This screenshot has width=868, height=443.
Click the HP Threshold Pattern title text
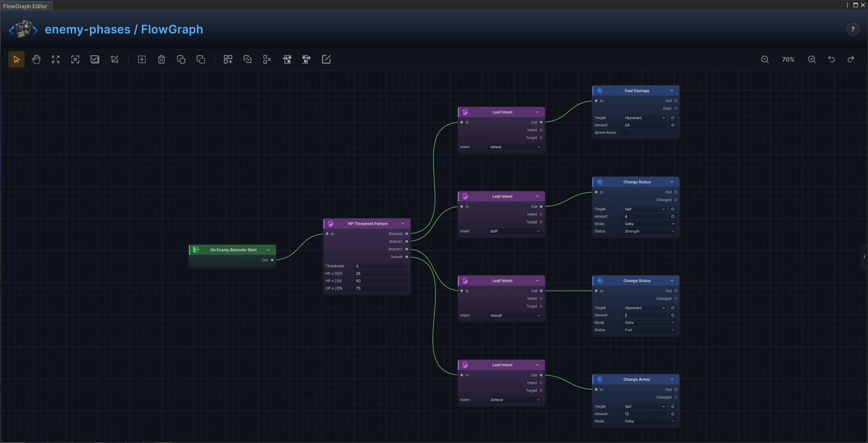[x=368, y=224]
